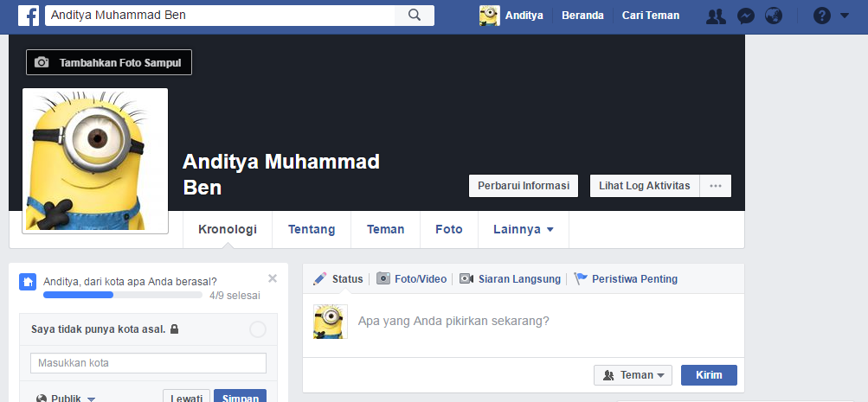Click the search magnifier button
Screen dimensions: 868x402
click(x=415, y=16)
